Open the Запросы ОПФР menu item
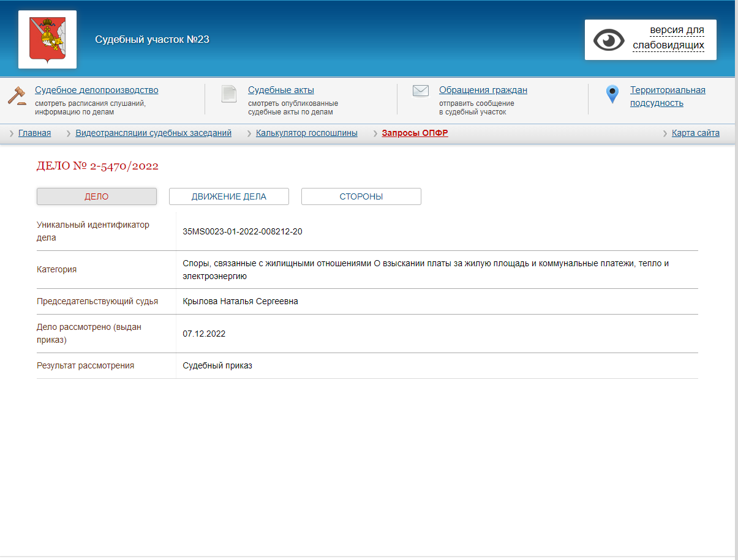 (415, 133)
